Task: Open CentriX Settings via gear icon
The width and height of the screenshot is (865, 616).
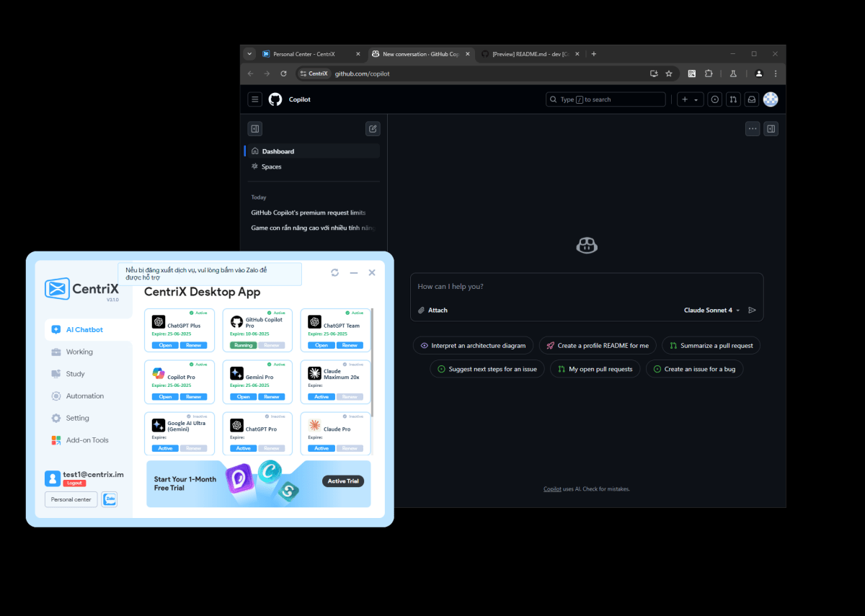Action: click(x=55, y=418)
